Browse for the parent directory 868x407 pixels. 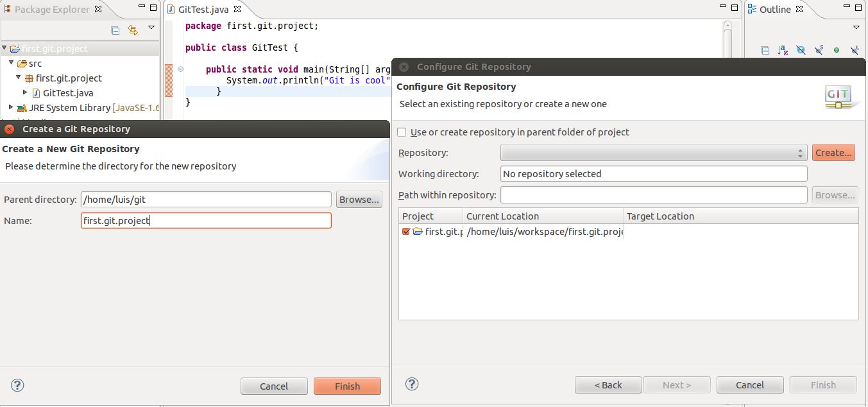[x=359, y=199]
